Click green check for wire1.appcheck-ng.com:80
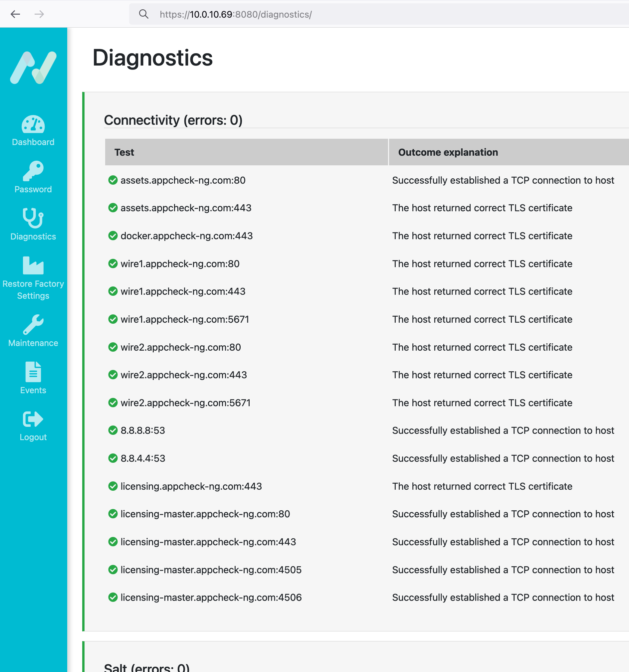This screenshot has height=672, width=629. 113,264
